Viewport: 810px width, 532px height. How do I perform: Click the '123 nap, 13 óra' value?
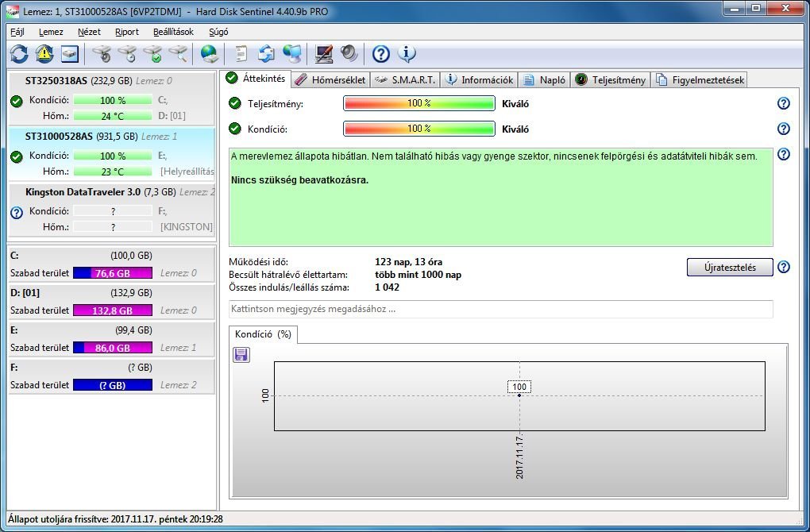tap(409, 262)
